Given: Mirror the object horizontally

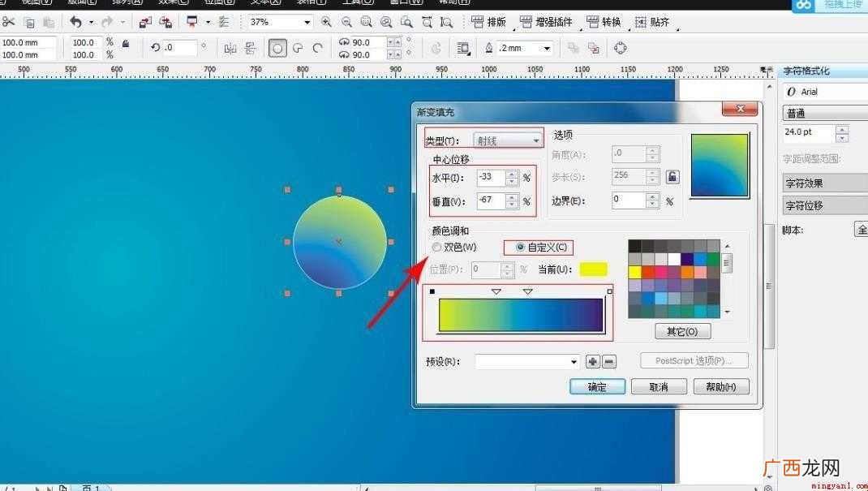Looking at the screenshot, I should (x=230, y=48).
